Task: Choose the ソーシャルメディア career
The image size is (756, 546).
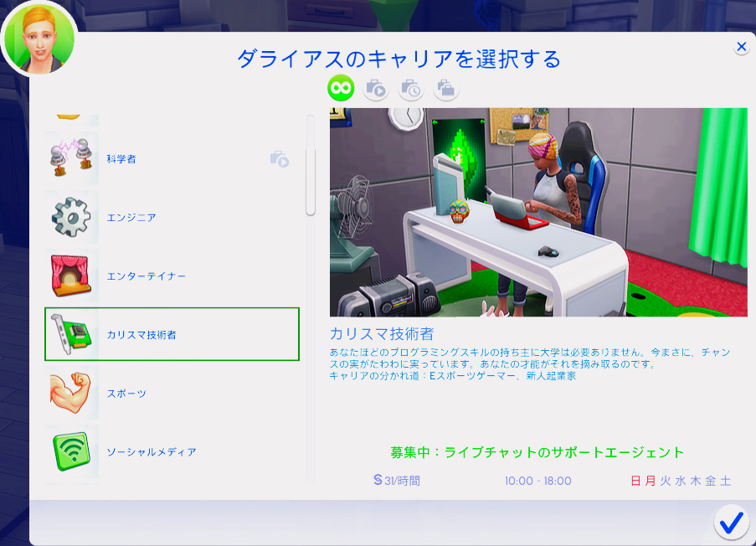Action: (172, 452)
